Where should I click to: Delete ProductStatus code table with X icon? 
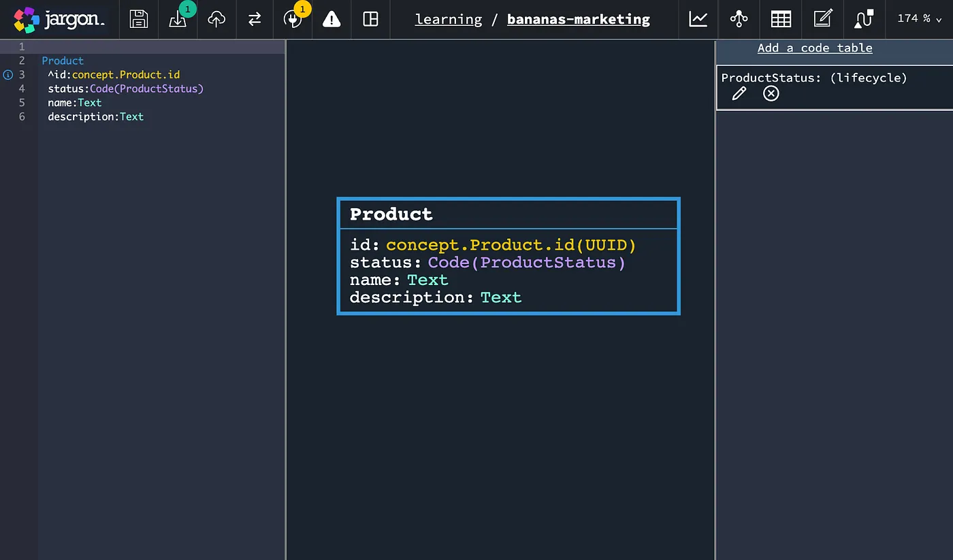click(x=771, y=94)
